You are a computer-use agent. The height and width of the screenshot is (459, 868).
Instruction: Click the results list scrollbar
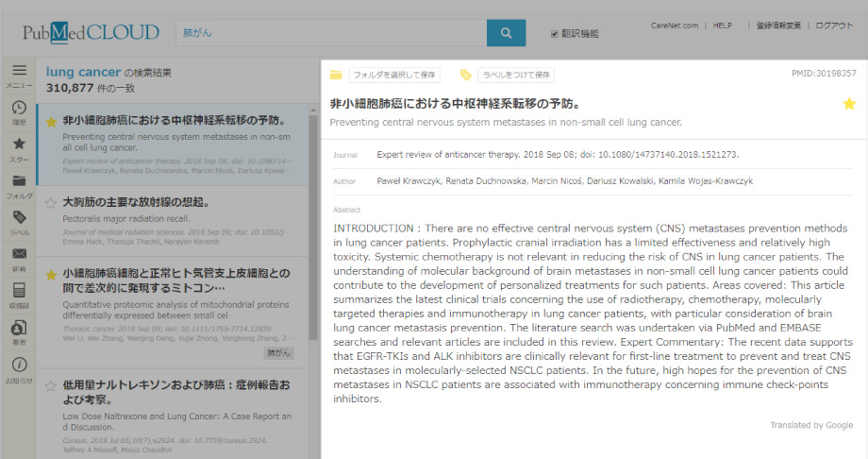click(x=314, y=236)
